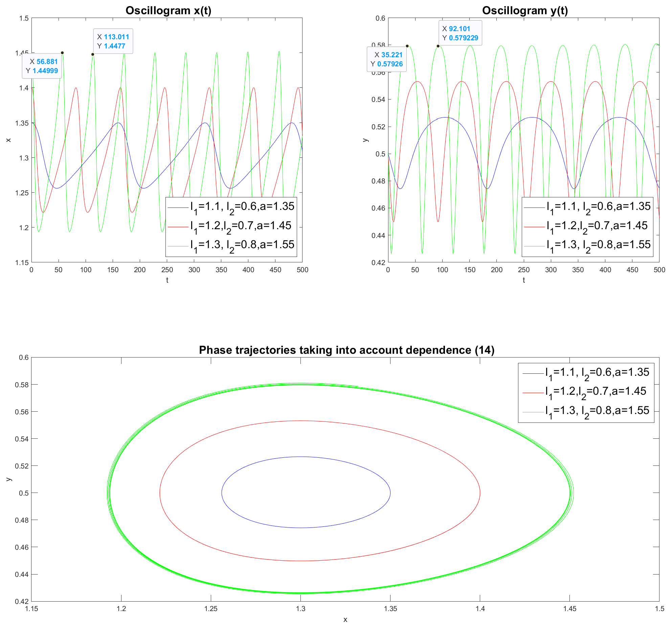Screen dimensions: 672x629
Task: Click the "t" axis label under the x(t) plot
Action: tap(167, 280)
